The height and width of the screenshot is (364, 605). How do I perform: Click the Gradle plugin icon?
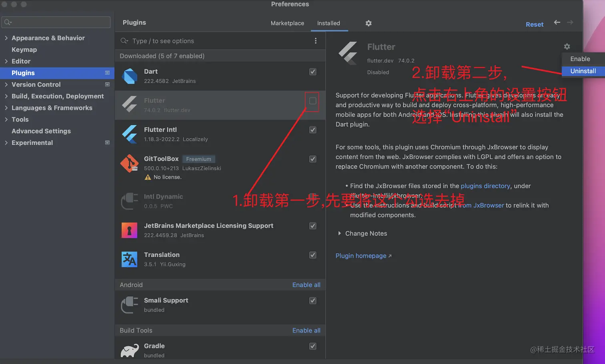tap(129, 349)
